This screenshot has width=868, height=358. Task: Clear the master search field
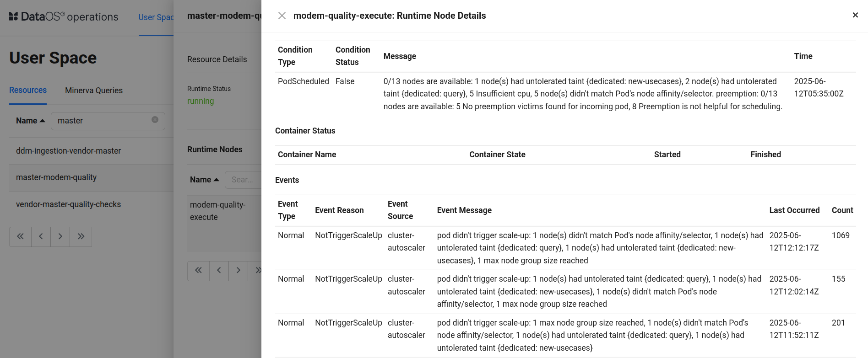(155, 120)
